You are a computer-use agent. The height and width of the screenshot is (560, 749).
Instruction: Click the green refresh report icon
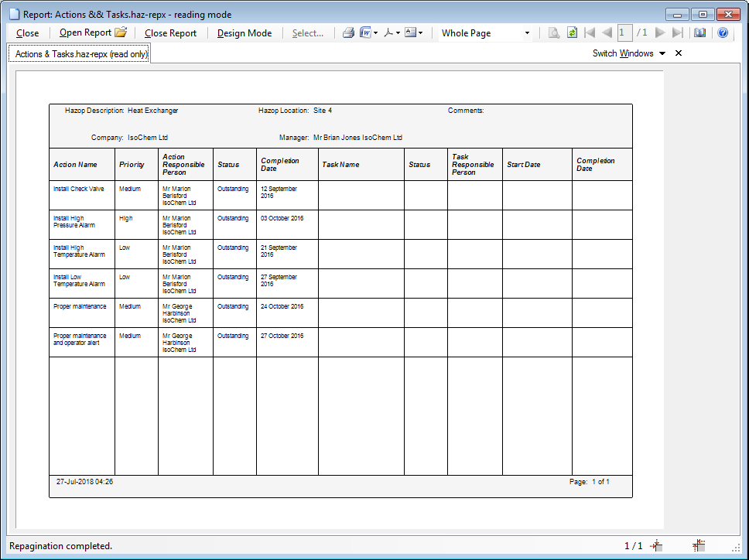click(x=572, y=33)
